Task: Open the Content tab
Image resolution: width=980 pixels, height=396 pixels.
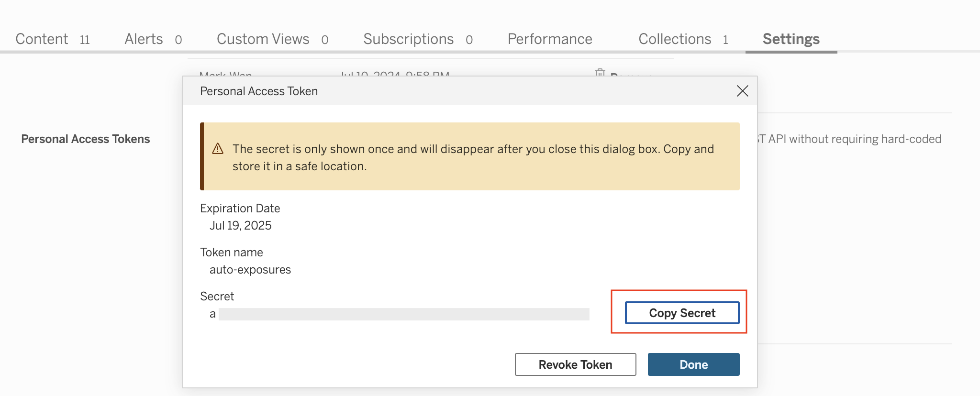Action: coord(42,39)
